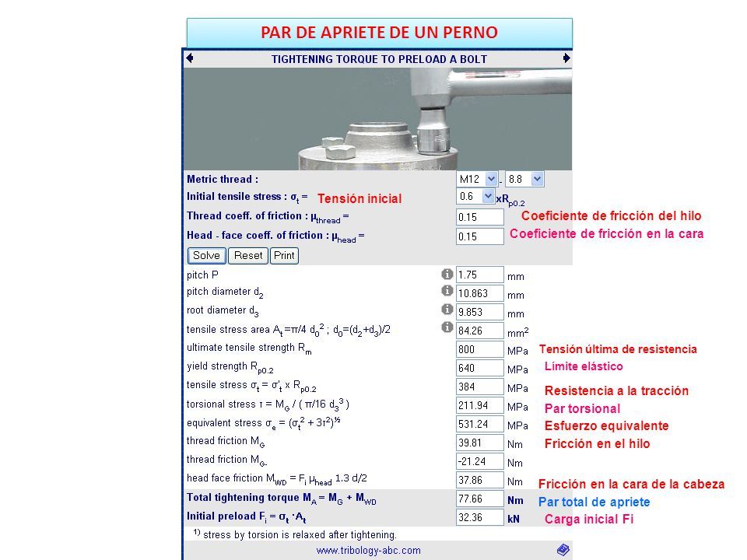Click the Solve button

pyautogui.click(x=206, y=256)
